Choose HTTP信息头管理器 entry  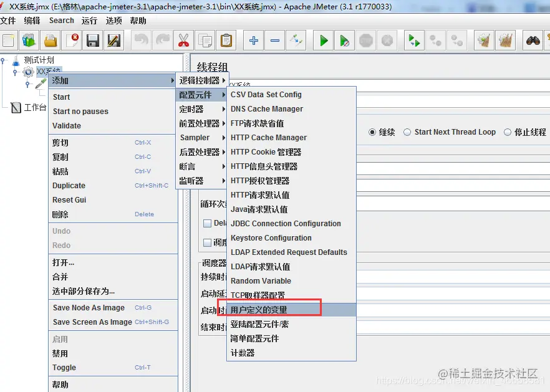(x=291, y=166)
